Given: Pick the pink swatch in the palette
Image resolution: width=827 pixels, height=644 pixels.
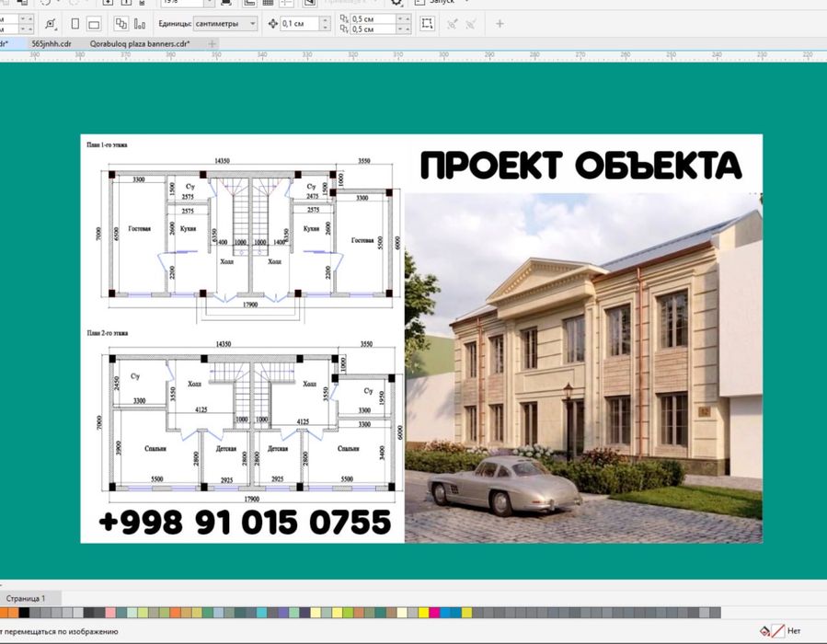Looking at the screenshot, I should point(110,613).
